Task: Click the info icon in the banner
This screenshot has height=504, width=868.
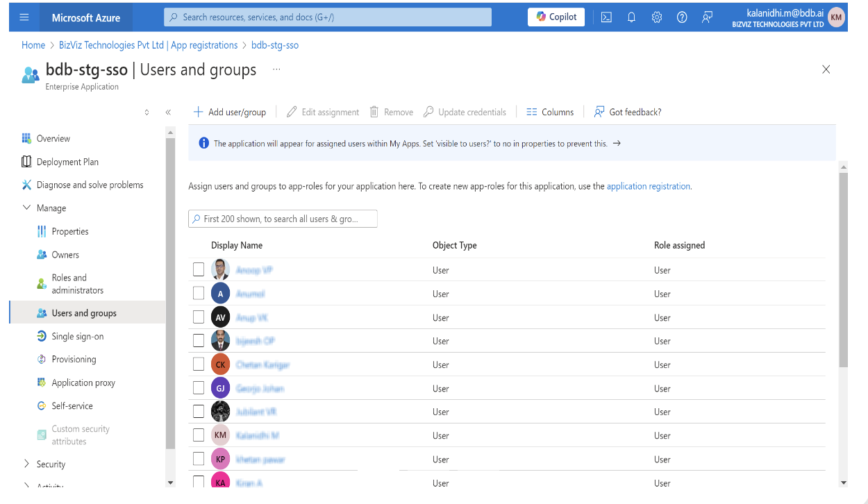Action: [x=203, y=143]
